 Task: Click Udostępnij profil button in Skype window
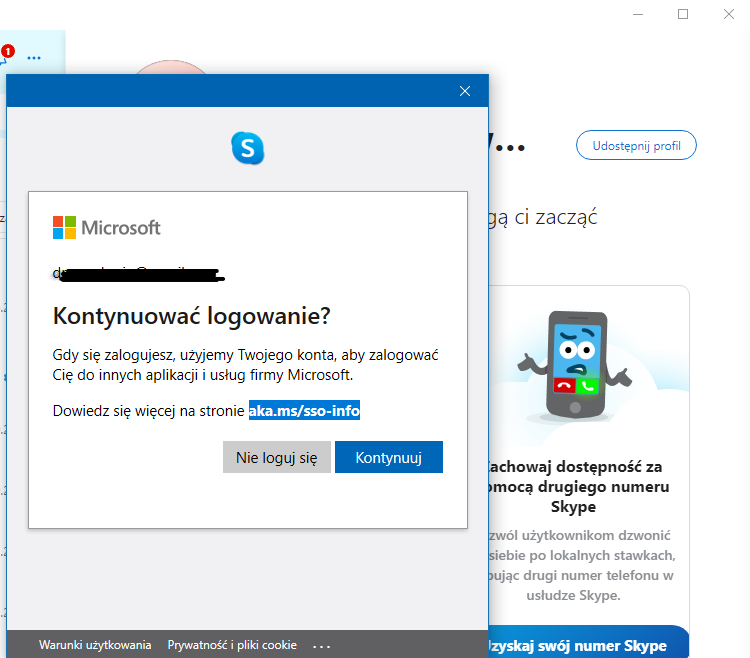[636, 145]
